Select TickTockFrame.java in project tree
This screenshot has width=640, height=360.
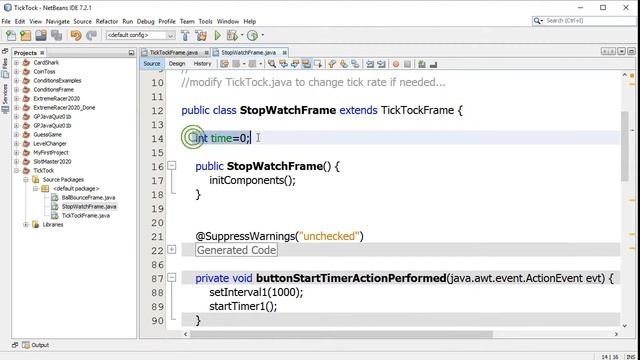[86, 216]
